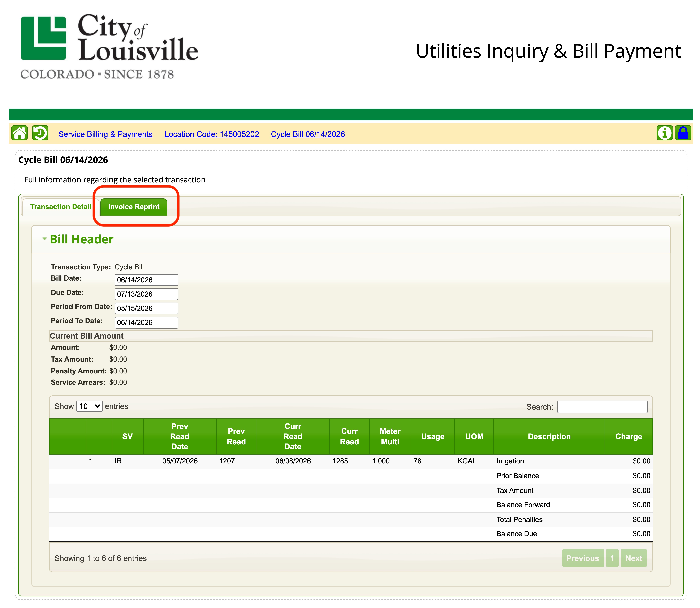Click the Previous pagination button
This screenshot has height=608, width=700.
(582, 558)
